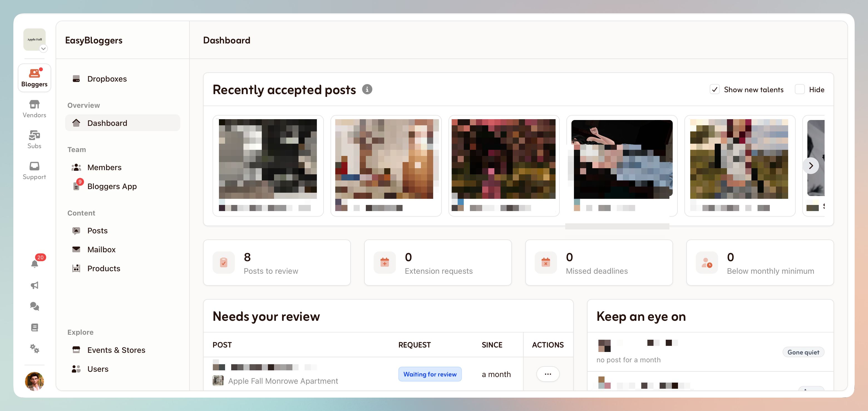The image size is (868, 411).
Task: Click the Below monthly minimum person icon
Action: coord(707,262)
